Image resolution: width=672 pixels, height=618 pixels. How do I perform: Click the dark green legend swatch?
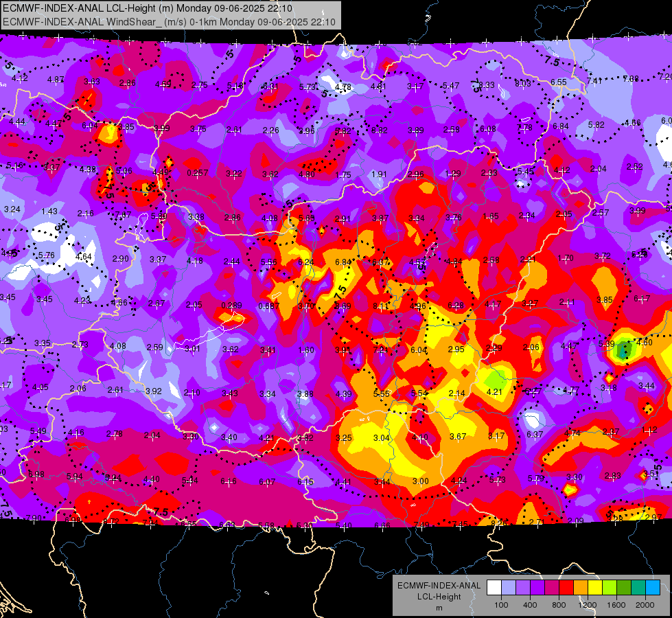(624, 588)
